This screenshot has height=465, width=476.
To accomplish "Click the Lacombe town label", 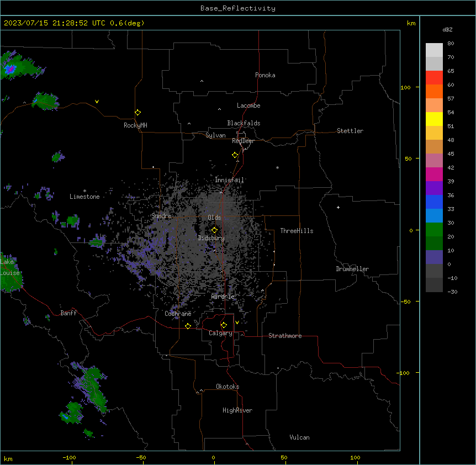I will click(x=248, y=105).
